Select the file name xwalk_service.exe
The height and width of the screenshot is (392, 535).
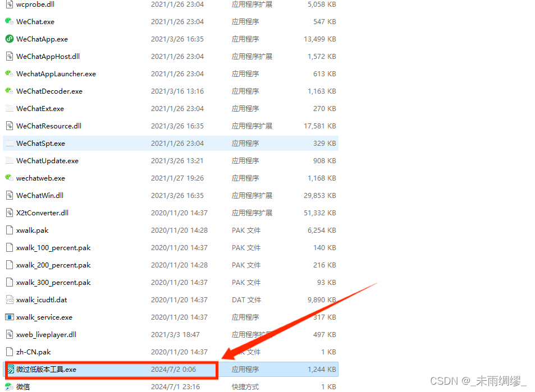click(44, 317)
